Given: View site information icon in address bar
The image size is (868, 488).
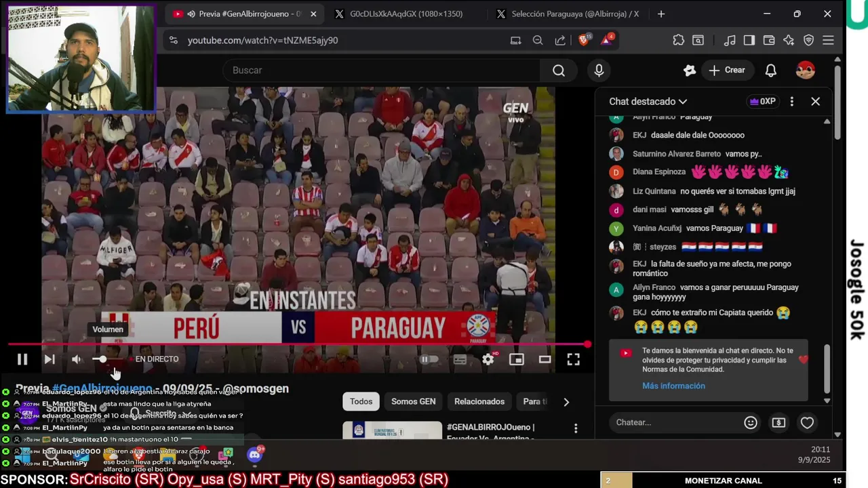Looking at the screenshot, I should tap(174, 41).
